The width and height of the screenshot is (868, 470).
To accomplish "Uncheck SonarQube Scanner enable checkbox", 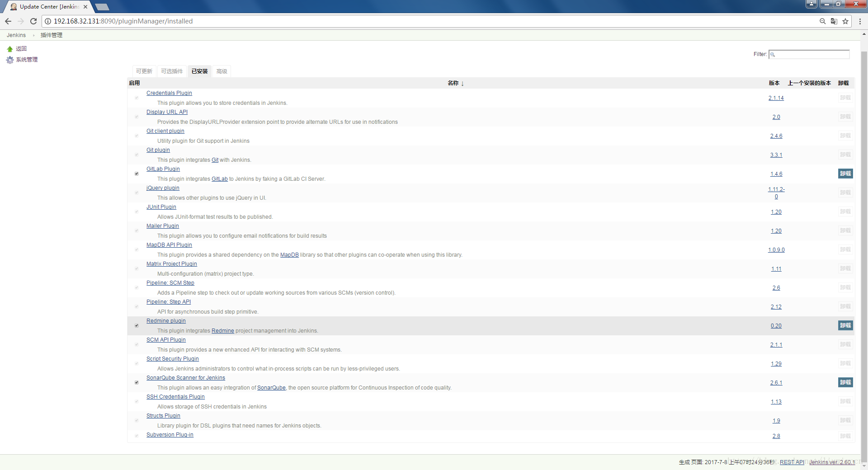I will [137, 382].
